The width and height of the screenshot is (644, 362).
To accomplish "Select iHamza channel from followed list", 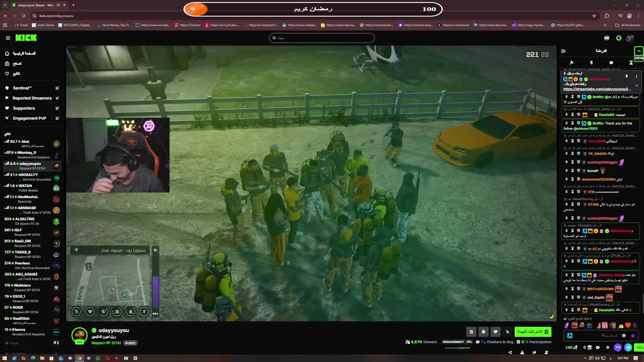I will click(x=32, y=332).
